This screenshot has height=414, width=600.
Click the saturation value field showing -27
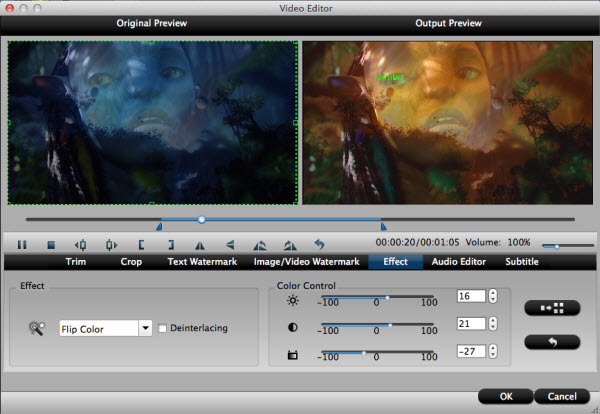[x=471, y=351]
